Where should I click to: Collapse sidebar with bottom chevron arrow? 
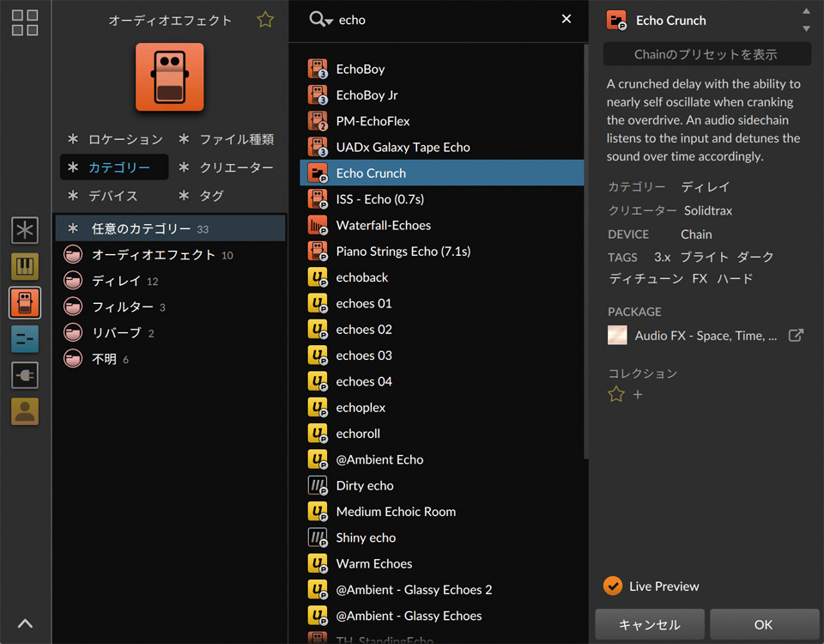pos(25,624)
